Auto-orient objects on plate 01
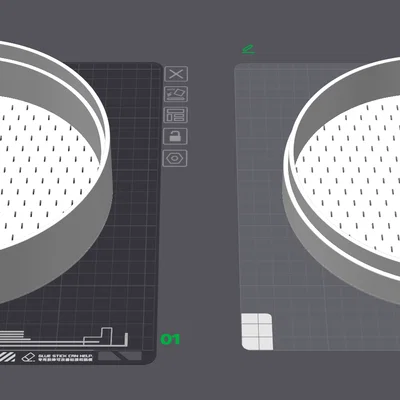The image size is (400, 400). [176, 94]
